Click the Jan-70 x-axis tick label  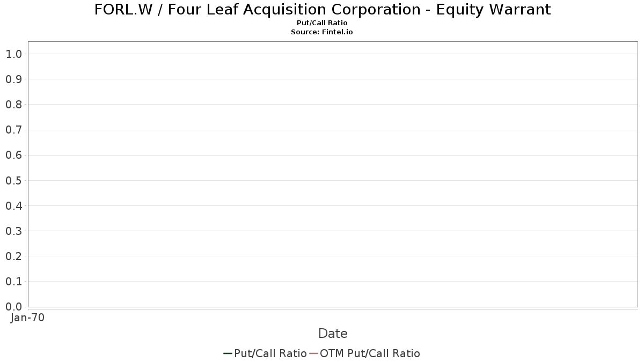pyautogui.click(x=27, y=317)
